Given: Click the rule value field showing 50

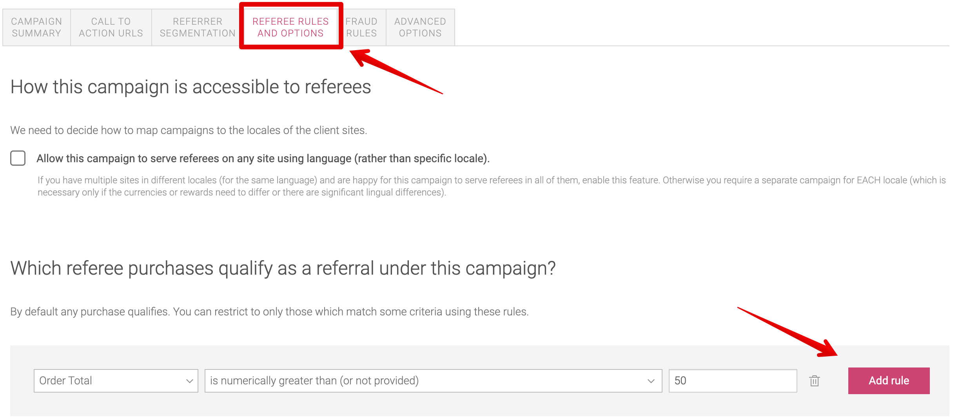Looking at the screenshot, I should pos(733,381).
